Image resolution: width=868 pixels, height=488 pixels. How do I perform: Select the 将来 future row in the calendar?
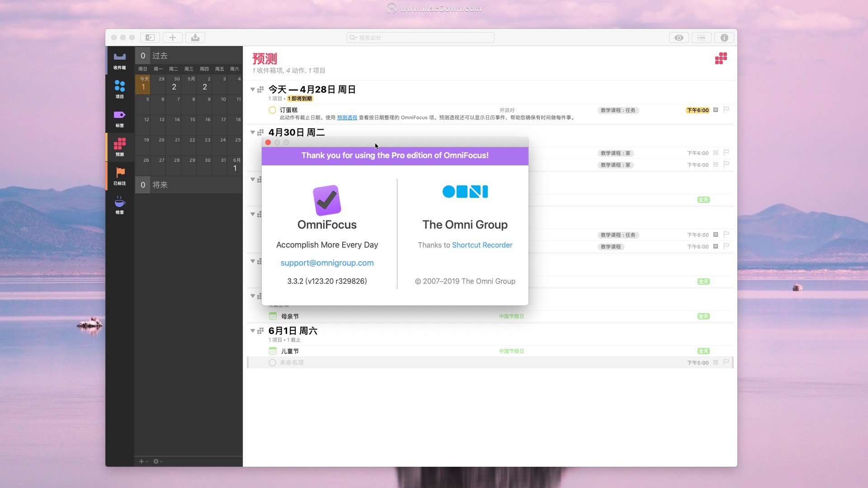point(189,185)
